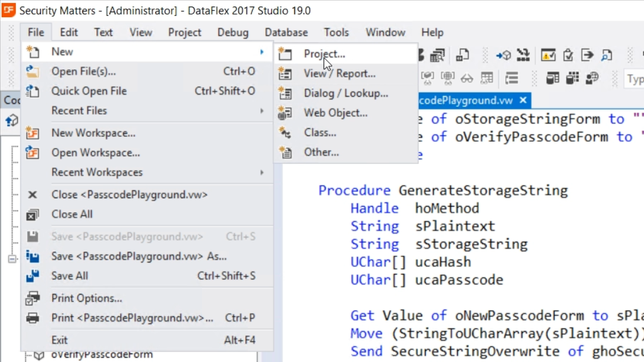Click the database table icon in toolbar
Image resolution: width=644 pixels, height=362 pixels.
(x=553, y=78)
